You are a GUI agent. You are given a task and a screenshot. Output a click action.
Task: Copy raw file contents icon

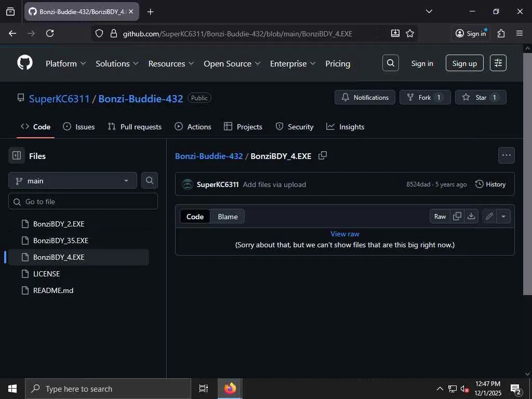[457, 217]
